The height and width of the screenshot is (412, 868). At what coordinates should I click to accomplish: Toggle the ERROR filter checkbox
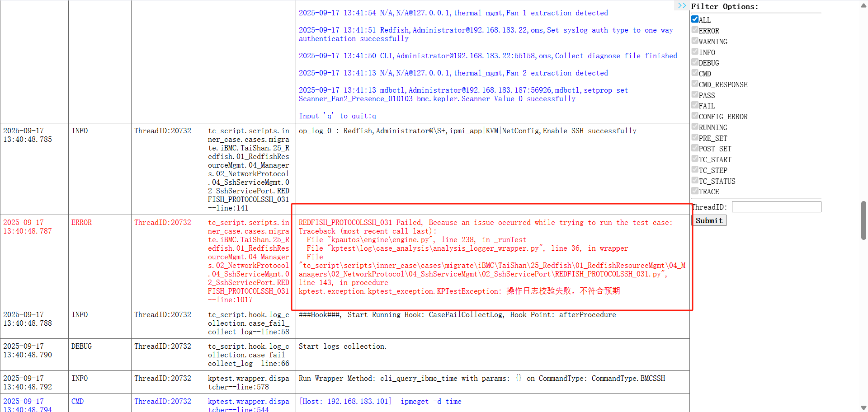coord(695,30)
